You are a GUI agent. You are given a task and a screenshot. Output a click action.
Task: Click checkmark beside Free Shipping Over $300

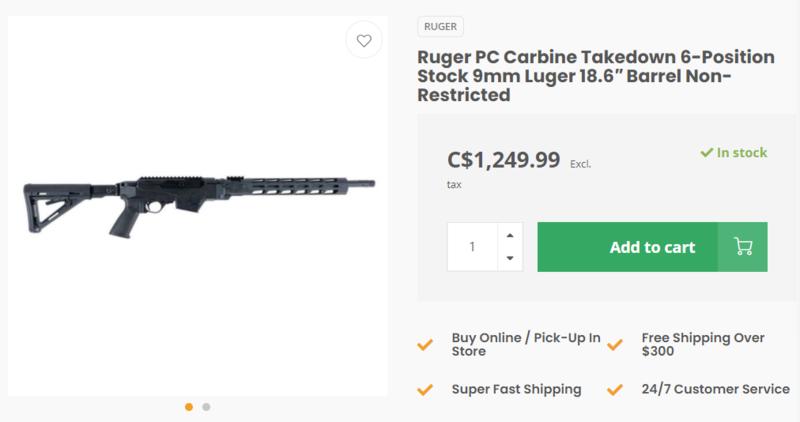615,343
